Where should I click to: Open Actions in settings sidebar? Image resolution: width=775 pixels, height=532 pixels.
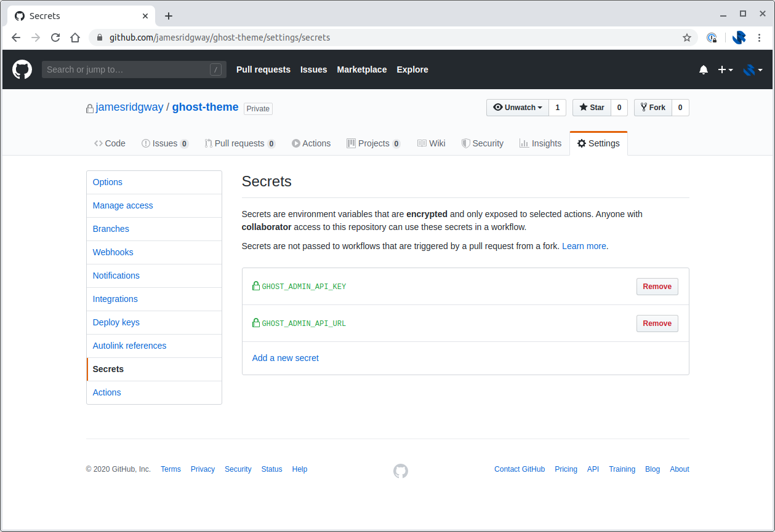click(x=154, y=392)
